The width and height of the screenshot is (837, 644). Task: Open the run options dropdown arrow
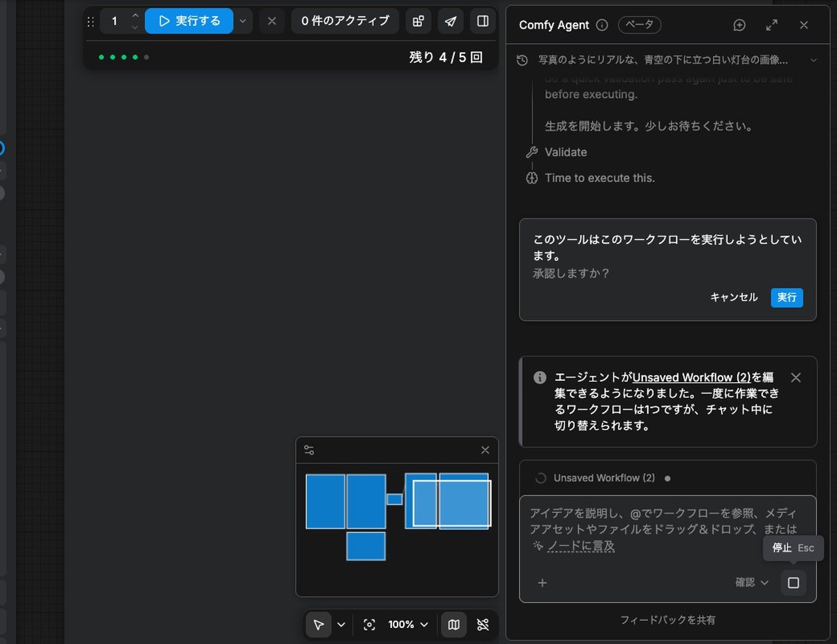pos(243,21)
